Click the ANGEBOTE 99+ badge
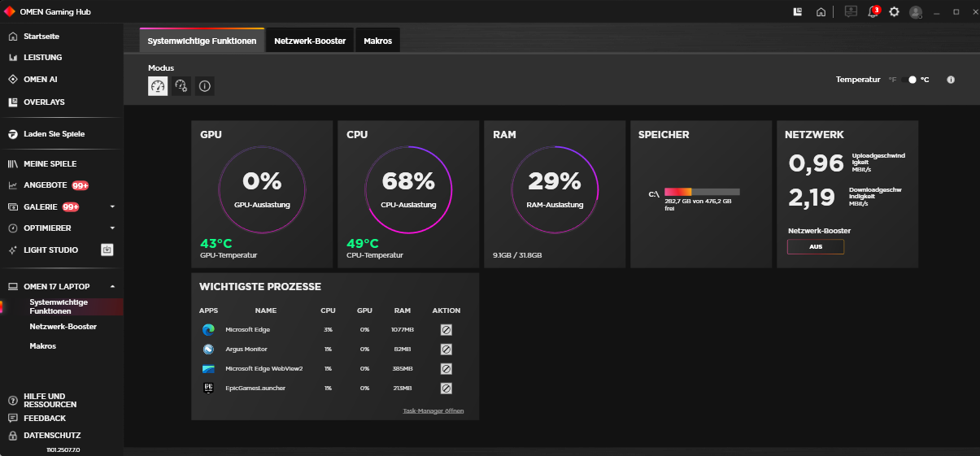This screenshot has height=456, width=980. (x=81, y=185)
